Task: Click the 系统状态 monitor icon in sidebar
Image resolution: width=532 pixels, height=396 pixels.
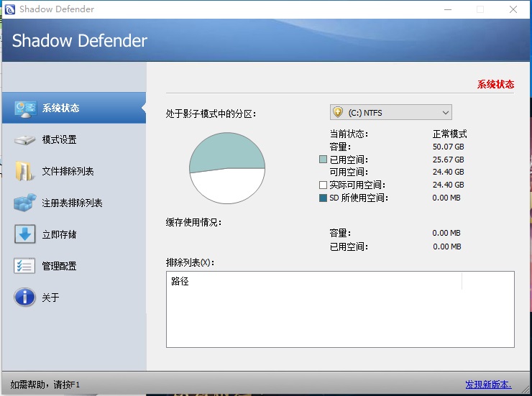Action: 25,109
